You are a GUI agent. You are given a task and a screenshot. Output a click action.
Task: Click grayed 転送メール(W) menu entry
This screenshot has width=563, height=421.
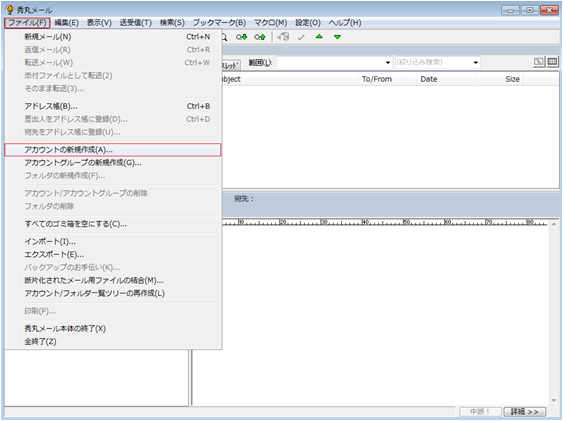pyautogui.click(x=113, y=62)
